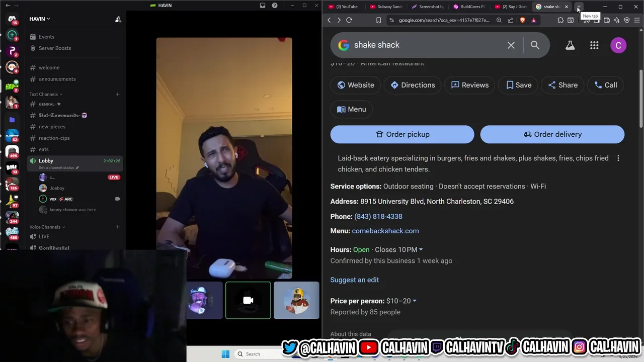Open the eats channel
The image size is (644, 362).
coord(44,149)
